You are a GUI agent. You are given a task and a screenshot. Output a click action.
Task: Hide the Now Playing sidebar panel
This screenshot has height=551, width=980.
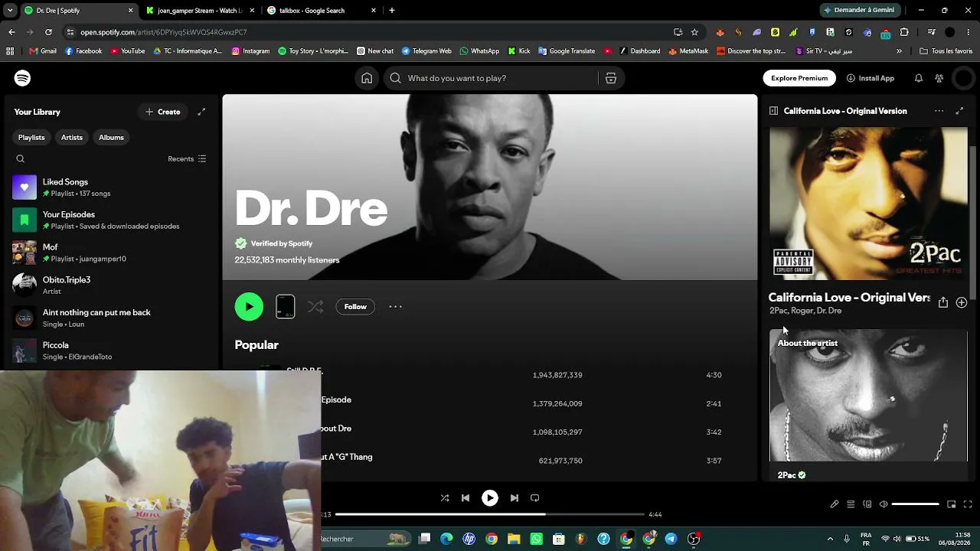(x=773, y=111)
